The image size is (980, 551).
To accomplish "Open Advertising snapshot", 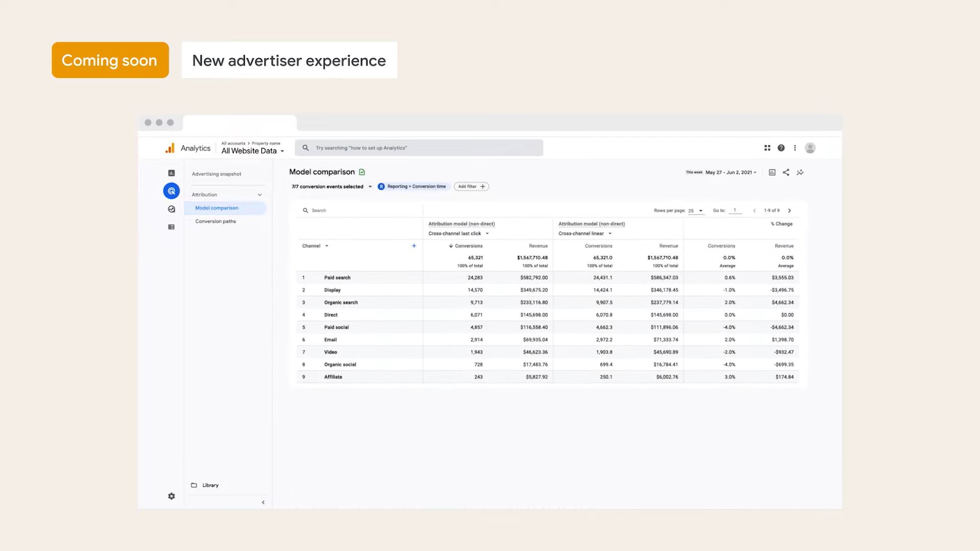I will (216, 174).
